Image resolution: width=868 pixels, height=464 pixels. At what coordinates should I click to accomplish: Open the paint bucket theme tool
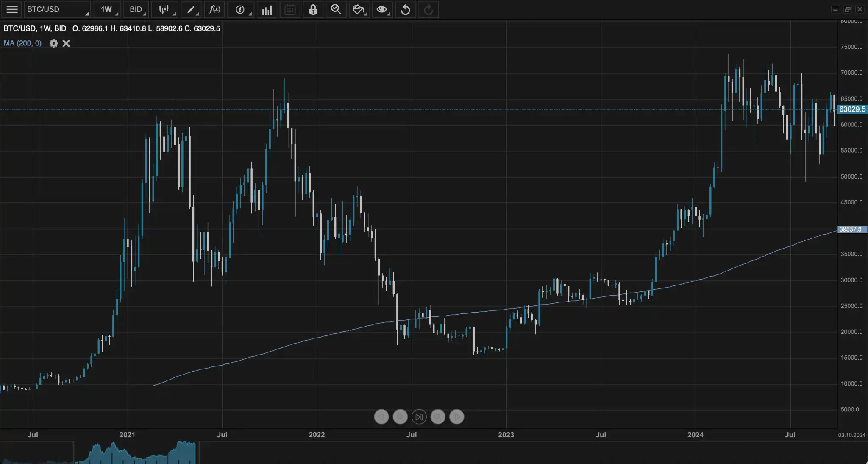click(x=359, y=9)
